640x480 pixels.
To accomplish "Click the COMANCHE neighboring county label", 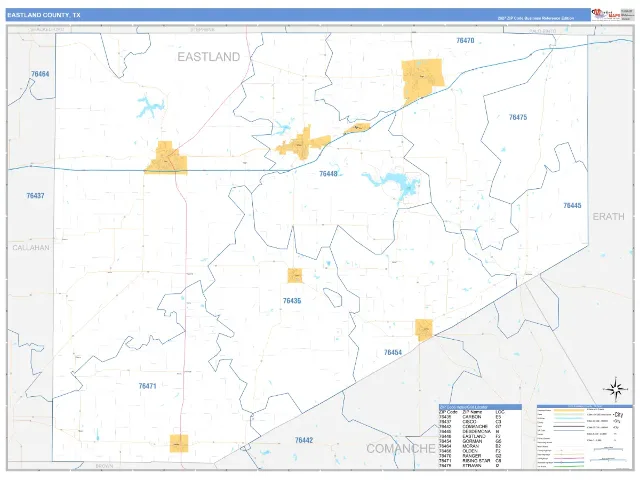I will 401,449.
